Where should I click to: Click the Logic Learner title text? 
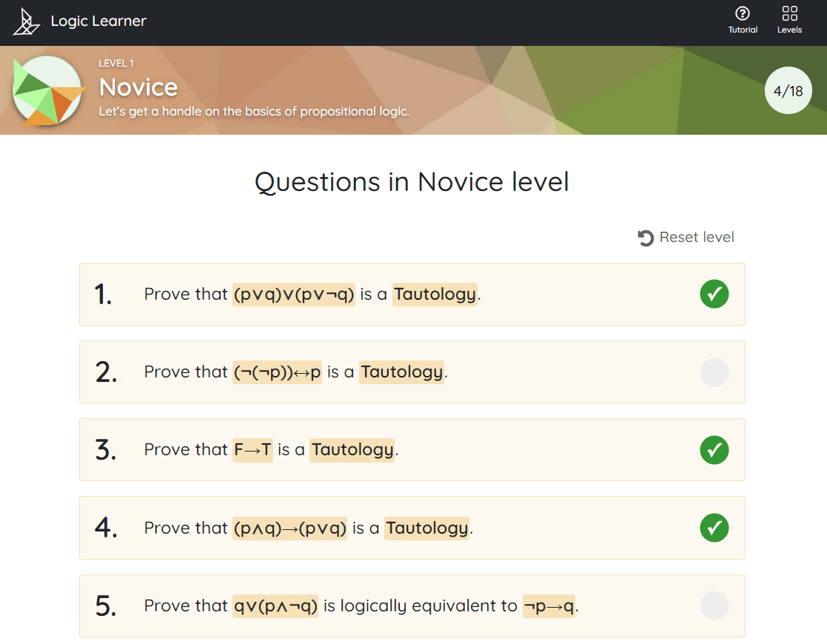coord(98,21)
